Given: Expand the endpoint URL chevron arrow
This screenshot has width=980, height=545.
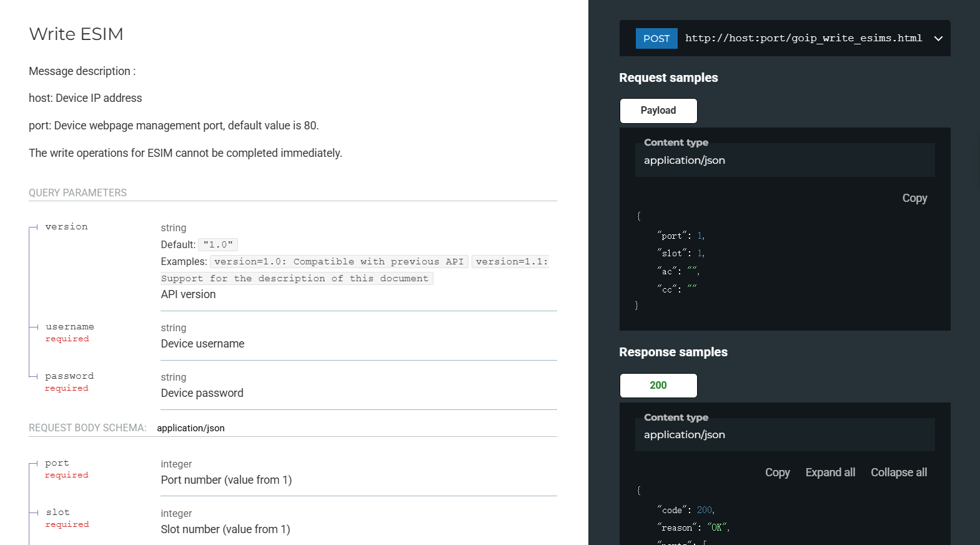Looking at the screenshot, I should (938, 39).
